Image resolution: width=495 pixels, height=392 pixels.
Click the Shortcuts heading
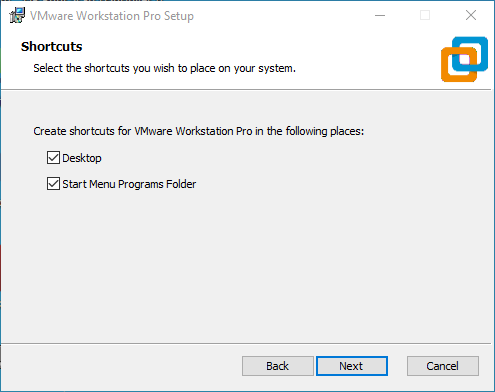(52, 47)
